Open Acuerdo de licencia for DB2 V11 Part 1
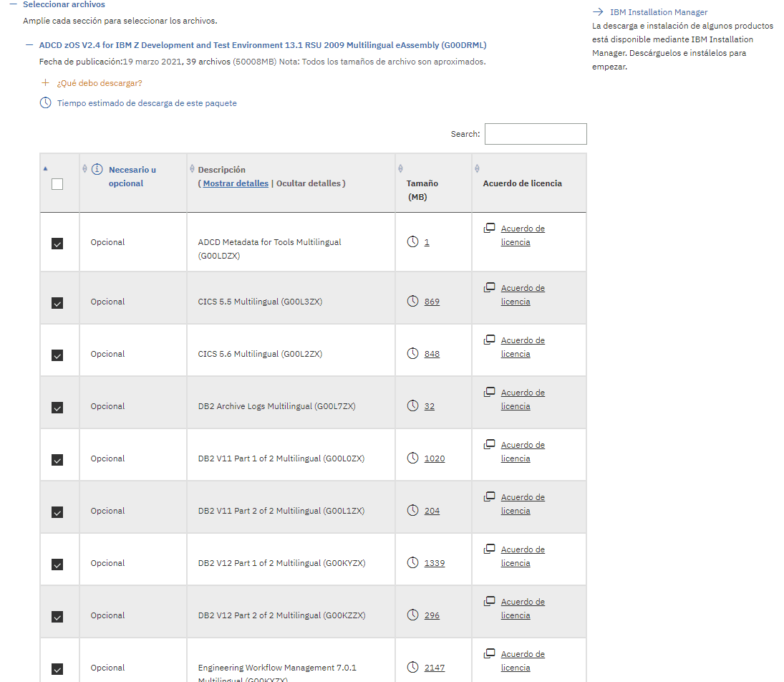784x682 pixels. [x=522, y=451]
